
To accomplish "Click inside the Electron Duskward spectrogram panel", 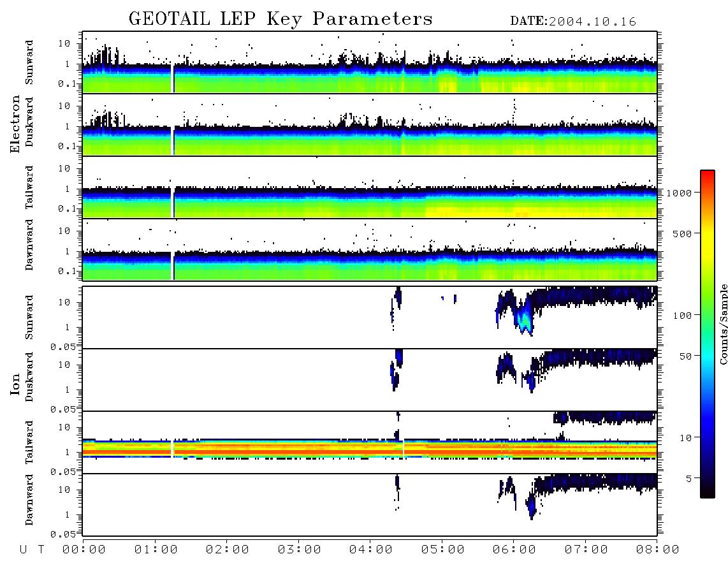I will coord(370,124).
